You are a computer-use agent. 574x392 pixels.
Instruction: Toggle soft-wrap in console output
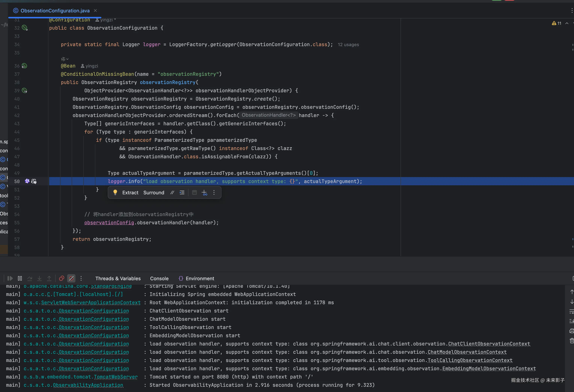(572, 312)
